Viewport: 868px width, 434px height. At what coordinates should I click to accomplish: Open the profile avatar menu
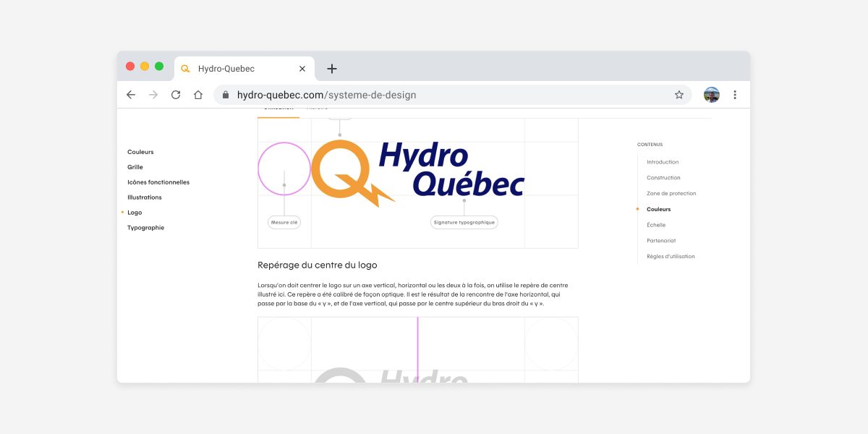(712, 95)
